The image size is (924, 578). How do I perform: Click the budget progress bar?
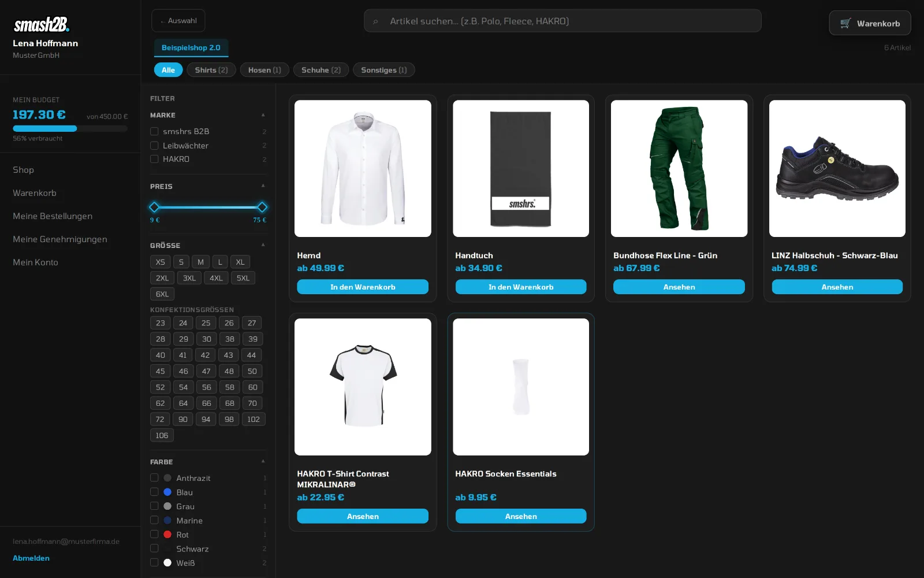click(x=70, y=128)
